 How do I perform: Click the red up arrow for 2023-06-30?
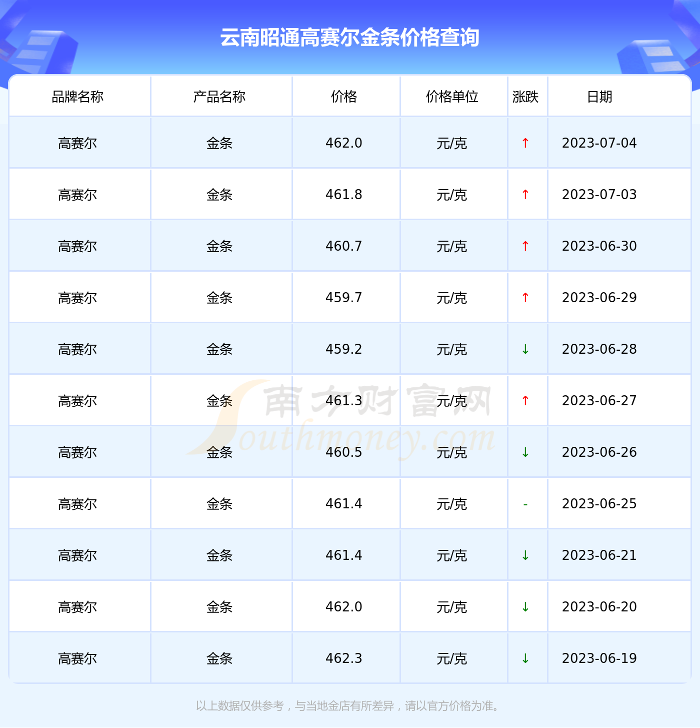[525, 246]
